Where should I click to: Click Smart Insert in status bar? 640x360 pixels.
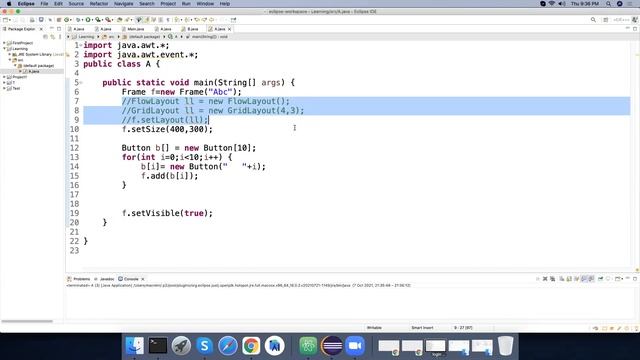coord(422,328)
